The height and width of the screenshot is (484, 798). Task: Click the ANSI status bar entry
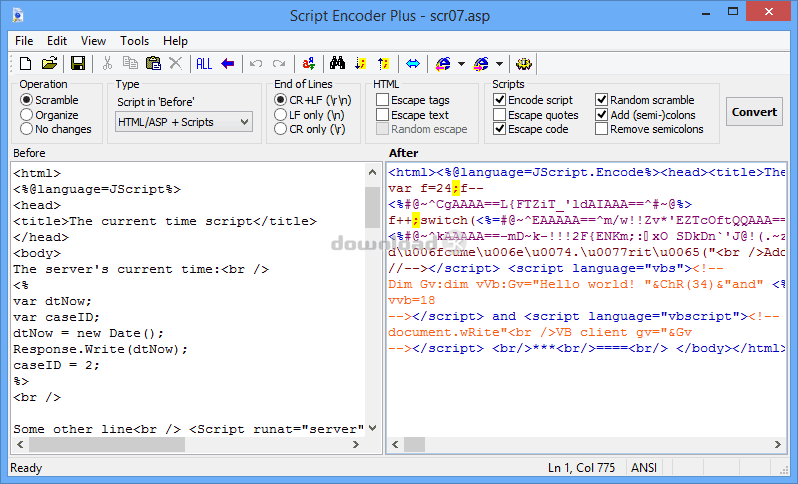(644, 468)
